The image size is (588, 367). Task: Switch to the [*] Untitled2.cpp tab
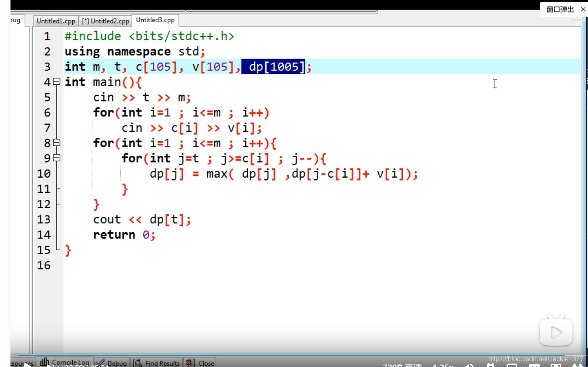coord(105,21)
